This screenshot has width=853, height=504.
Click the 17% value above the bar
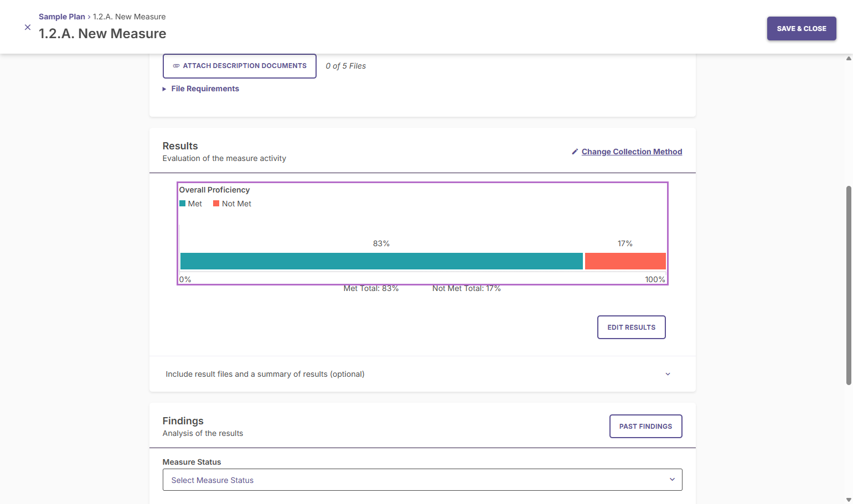point(625,243)
